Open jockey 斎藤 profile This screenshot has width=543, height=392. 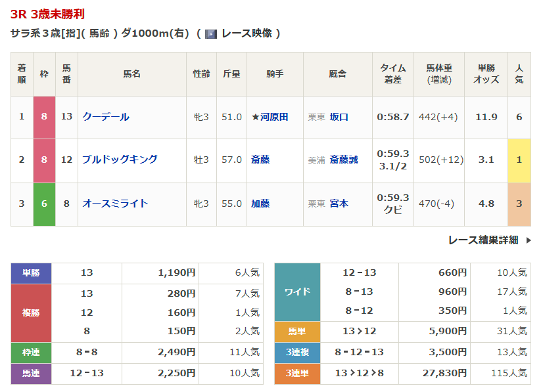(260, 160)
